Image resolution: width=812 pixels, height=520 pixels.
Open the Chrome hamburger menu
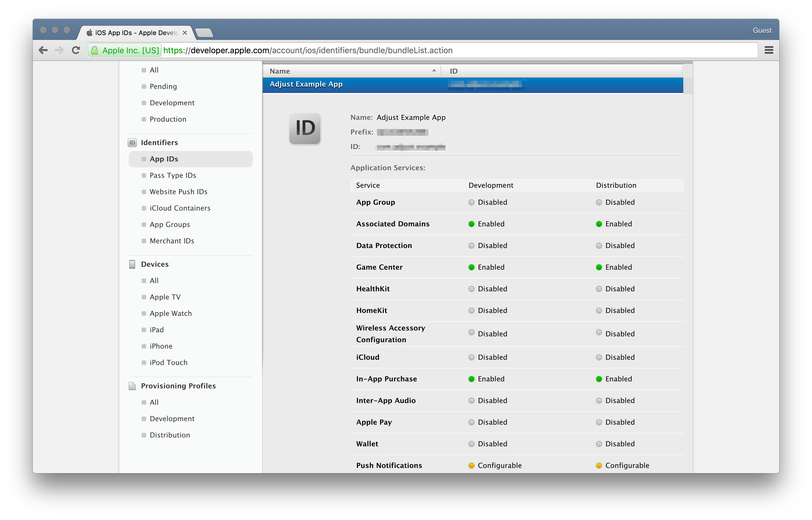tap(769, 50)
